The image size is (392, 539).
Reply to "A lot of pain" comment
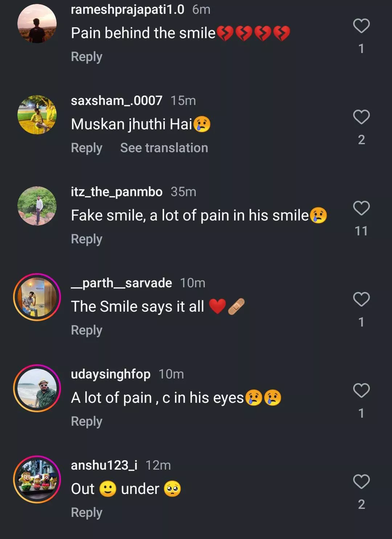(86, 421)
